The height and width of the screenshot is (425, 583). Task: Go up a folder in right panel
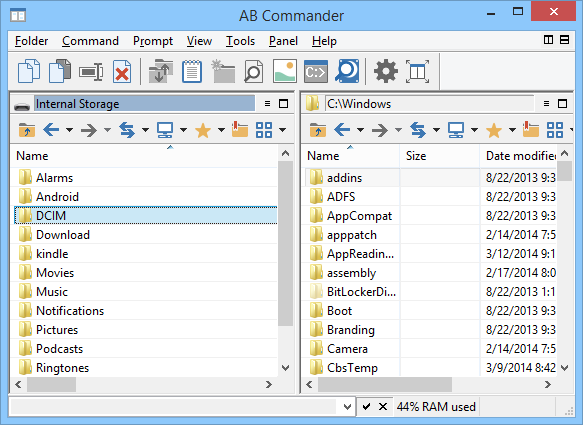pyautogui.click(x=318, y=130)
